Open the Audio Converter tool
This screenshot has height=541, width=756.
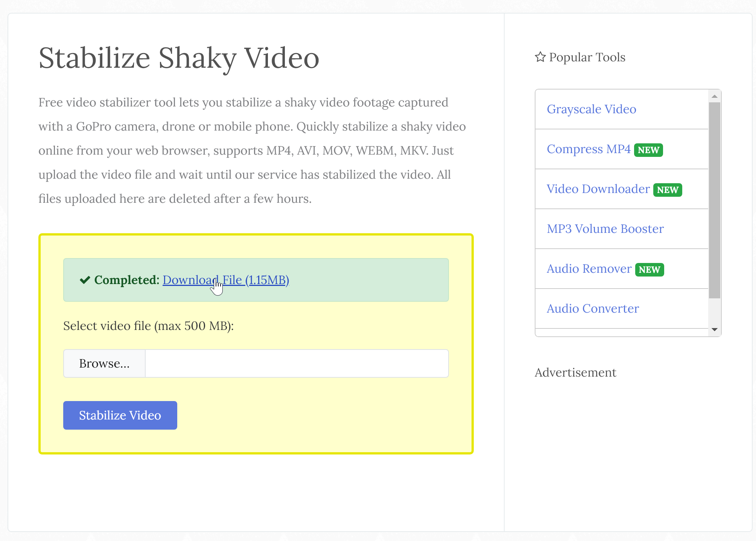point(593,308)
